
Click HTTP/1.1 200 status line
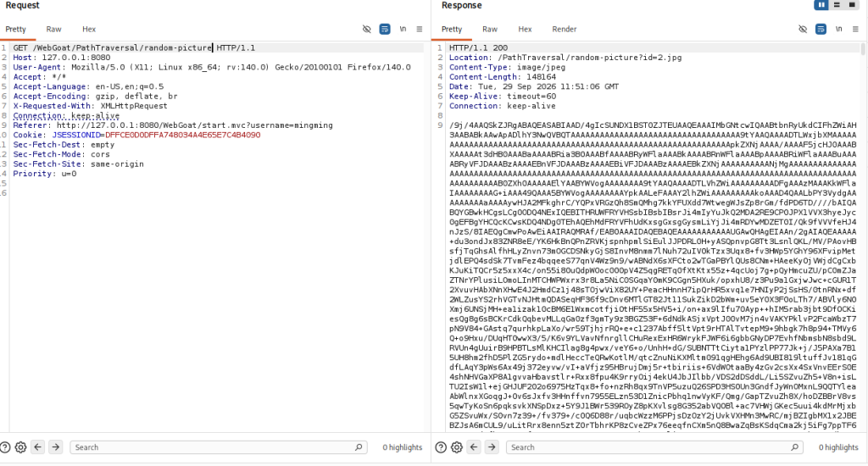478,48
